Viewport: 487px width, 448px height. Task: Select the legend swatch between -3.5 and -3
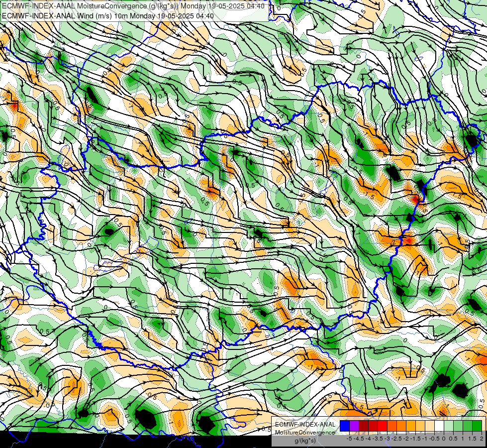383,426
